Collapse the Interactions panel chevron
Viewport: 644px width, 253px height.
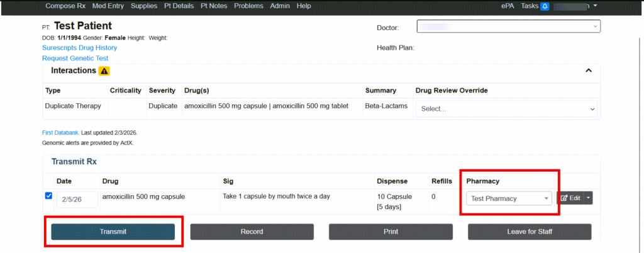tap(589, 70)
